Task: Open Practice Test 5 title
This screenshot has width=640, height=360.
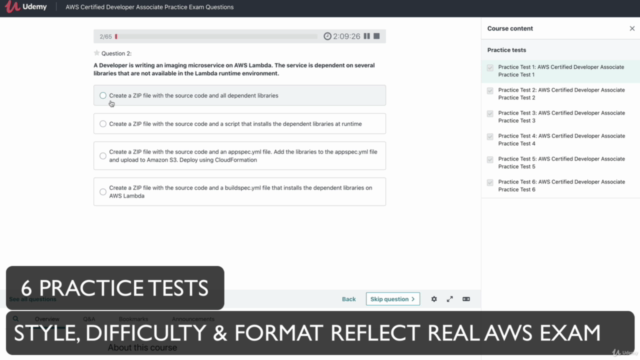Action: coord(561,162)
